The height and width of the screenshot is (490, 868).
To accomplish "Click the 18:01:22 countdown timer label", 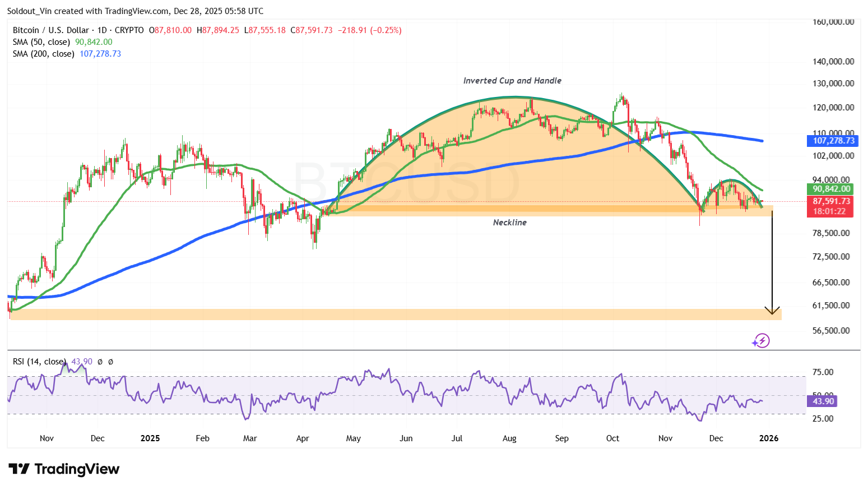I will [x=832, y=210].
